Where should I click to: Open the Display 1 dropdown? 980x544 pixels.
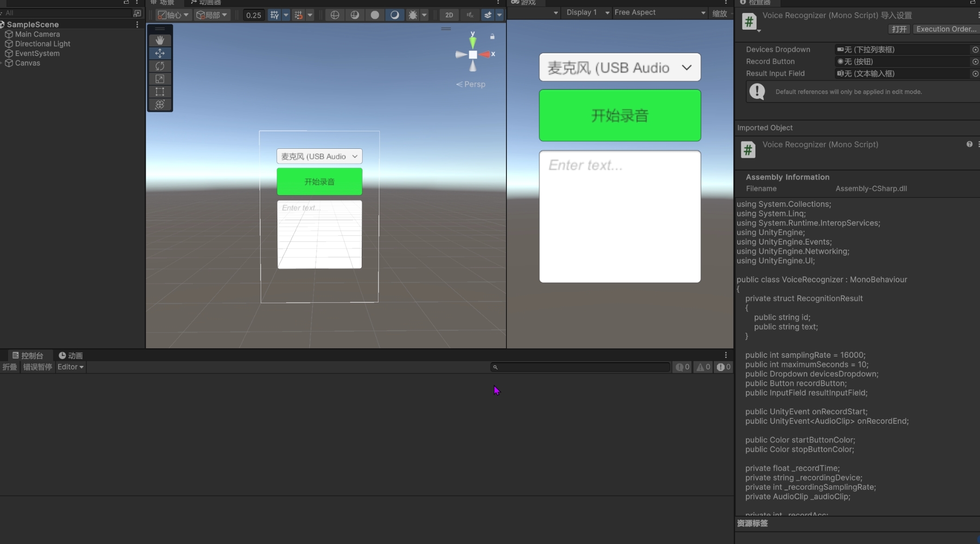pyautogui.click(x=588, y=13)
